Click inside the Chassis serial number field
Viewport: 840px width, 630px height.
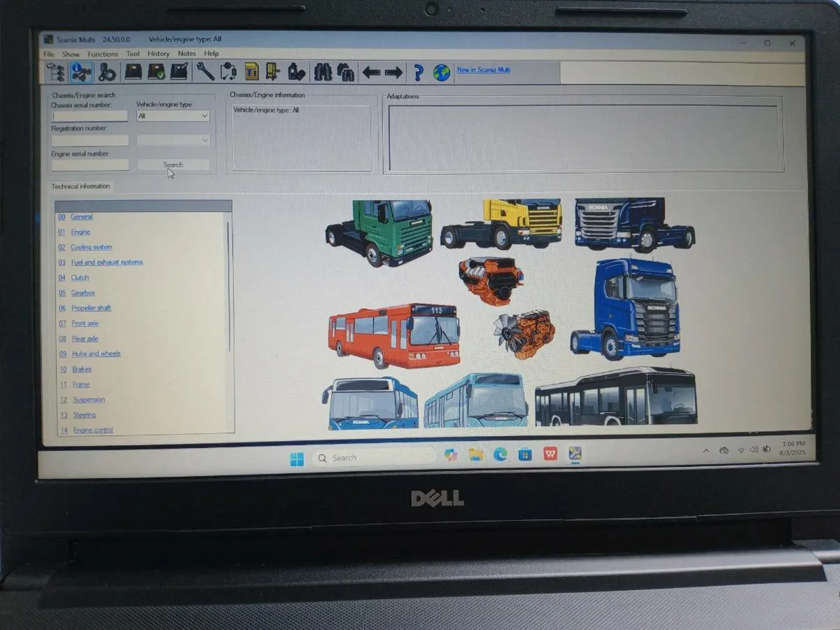(89, 115)
